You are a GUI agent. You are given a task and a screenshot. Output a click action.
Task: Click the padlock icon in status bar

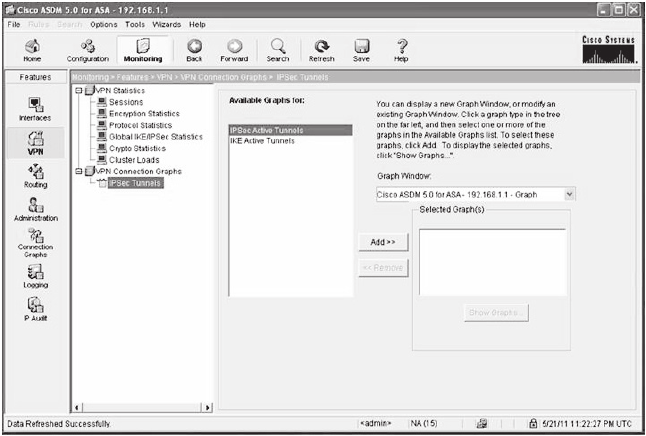tap(533, 423)
